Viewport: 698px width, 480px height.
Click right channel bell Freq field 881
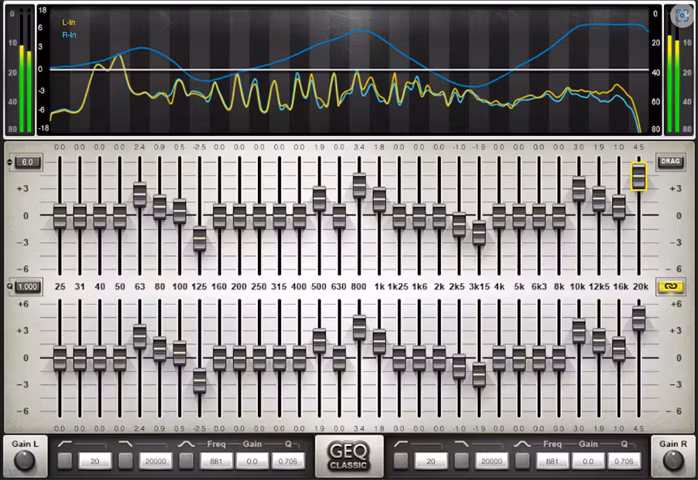(x=552, y=461)
